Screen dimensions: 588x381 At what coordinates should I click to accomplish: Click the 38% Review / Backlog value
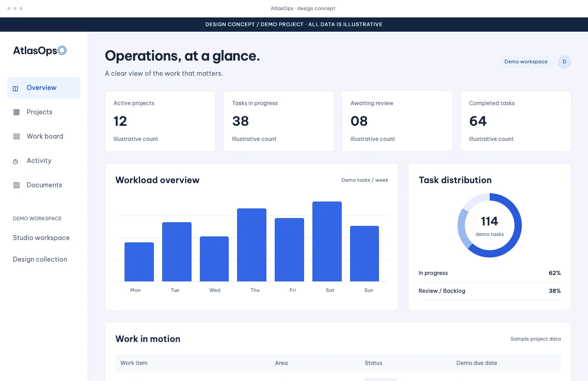(x=554, y=291)
